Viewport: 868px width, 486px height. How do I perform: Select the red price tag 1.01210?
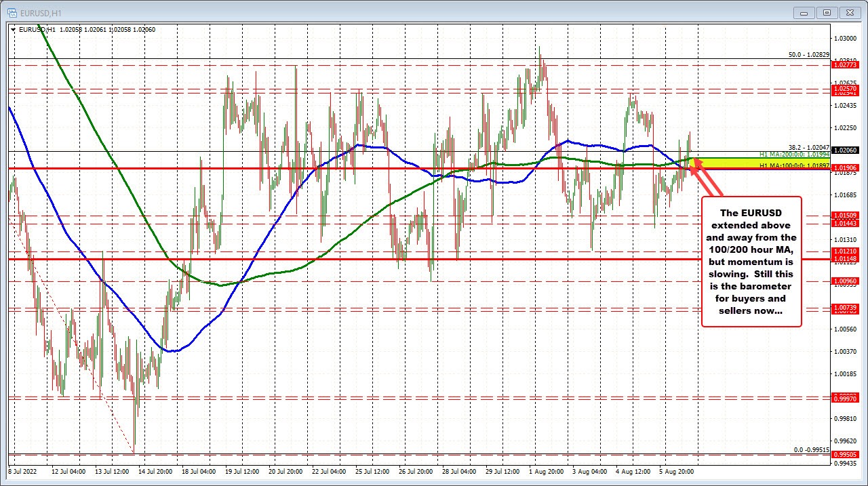[x=845, y=251]
